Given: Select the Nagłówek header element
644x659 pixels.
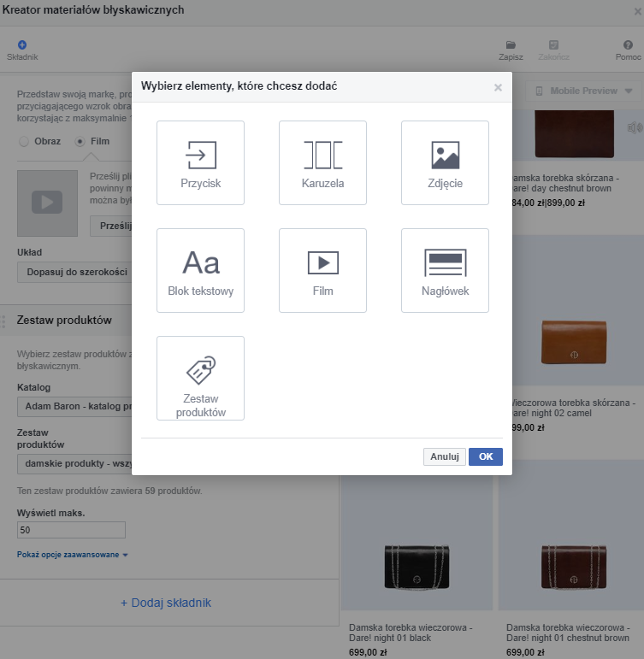Looking at the screenshot, I should [x=445, y=270].
